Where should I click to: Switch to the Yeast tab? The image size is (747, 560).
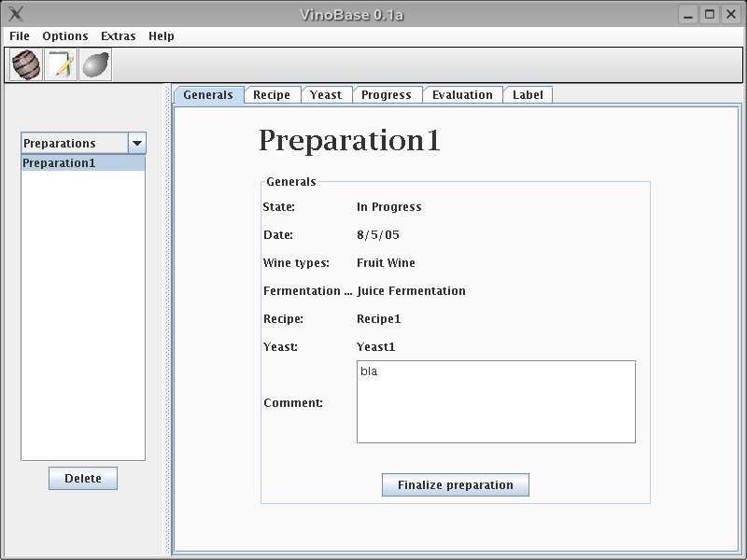click(326, 95)
